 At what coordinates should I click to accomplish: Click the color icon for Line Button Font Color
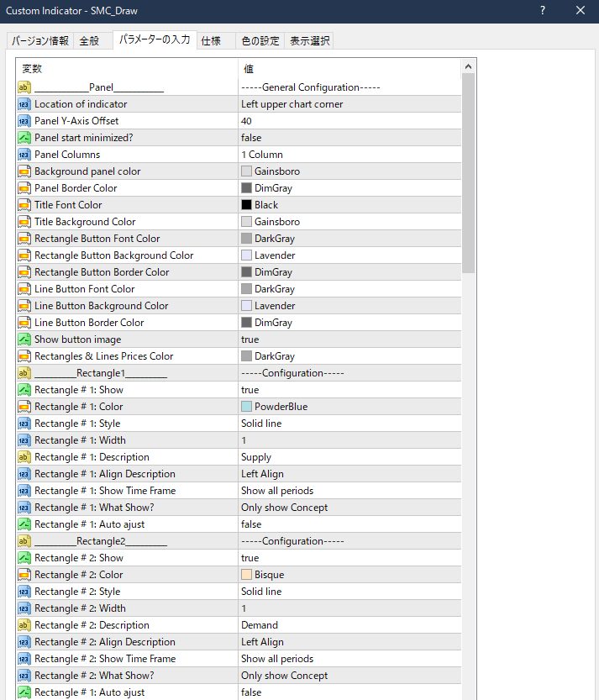[24, 289]
